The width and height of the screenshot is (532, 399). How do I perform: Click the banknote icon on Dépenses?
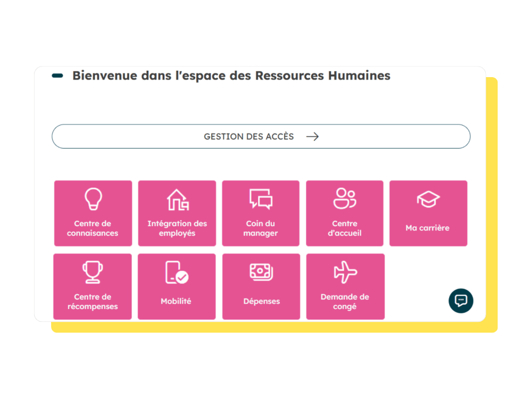[x=261, y=272]
